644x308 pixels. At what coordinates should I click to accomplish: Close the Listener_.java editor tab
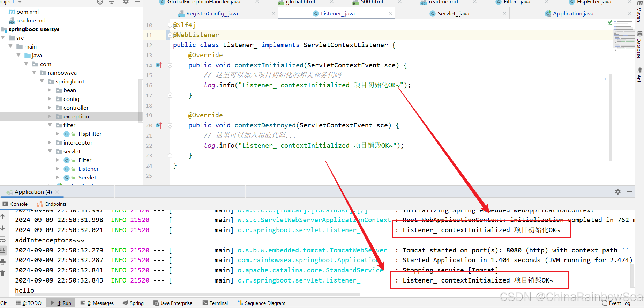[x=390, y=14]
